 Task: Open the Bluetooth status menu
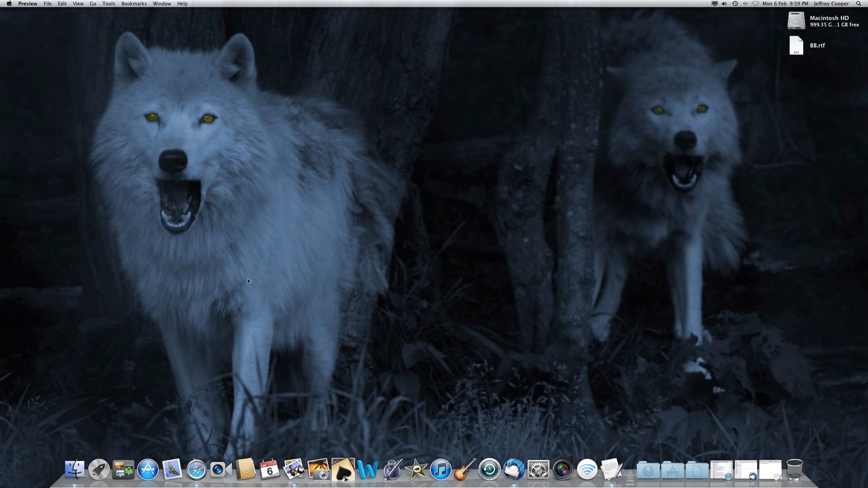[745, 4]
